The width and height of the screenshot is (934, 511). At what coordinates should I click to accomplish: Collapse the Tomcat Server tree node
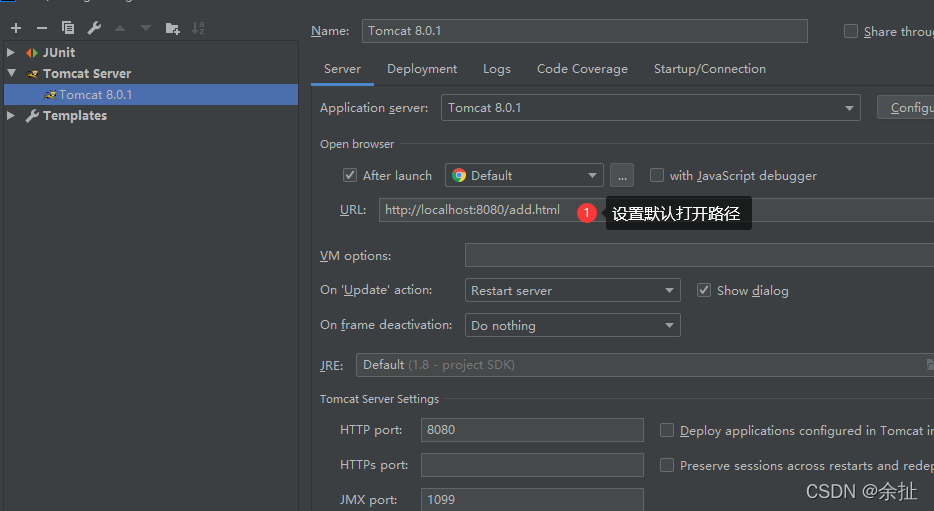(11, 73)
